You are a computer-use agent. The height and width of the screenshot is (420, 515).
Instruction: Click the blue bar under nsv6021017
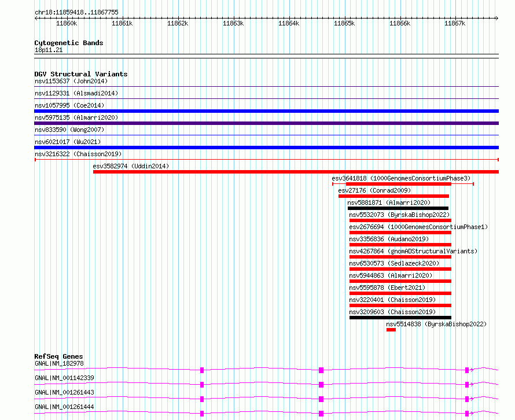[266, 148]
